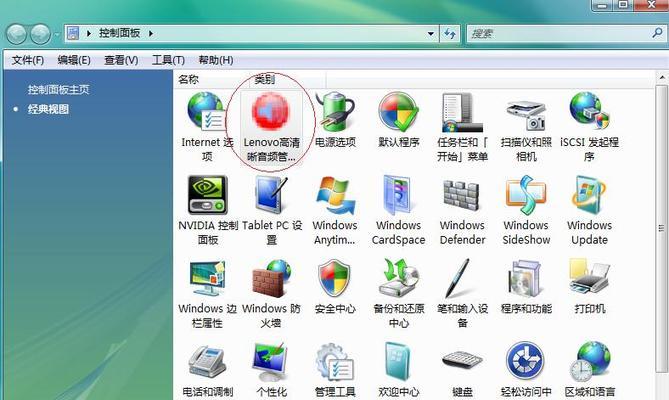Viewport: 669px width, 400px height.
Task: Open 打印机 printer icon
Action: pos(590,278)
